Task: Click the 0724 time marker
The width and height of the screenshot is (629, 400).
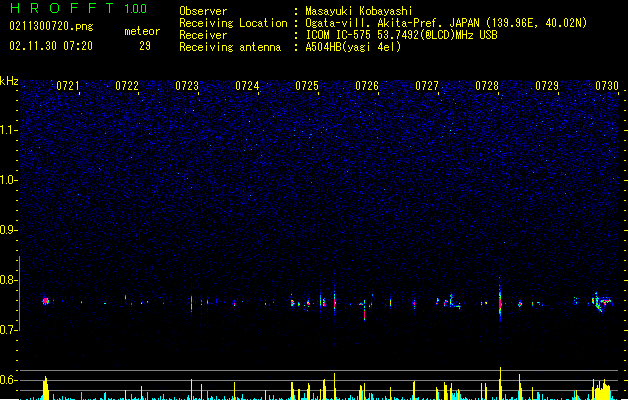Action: point(247,86)
